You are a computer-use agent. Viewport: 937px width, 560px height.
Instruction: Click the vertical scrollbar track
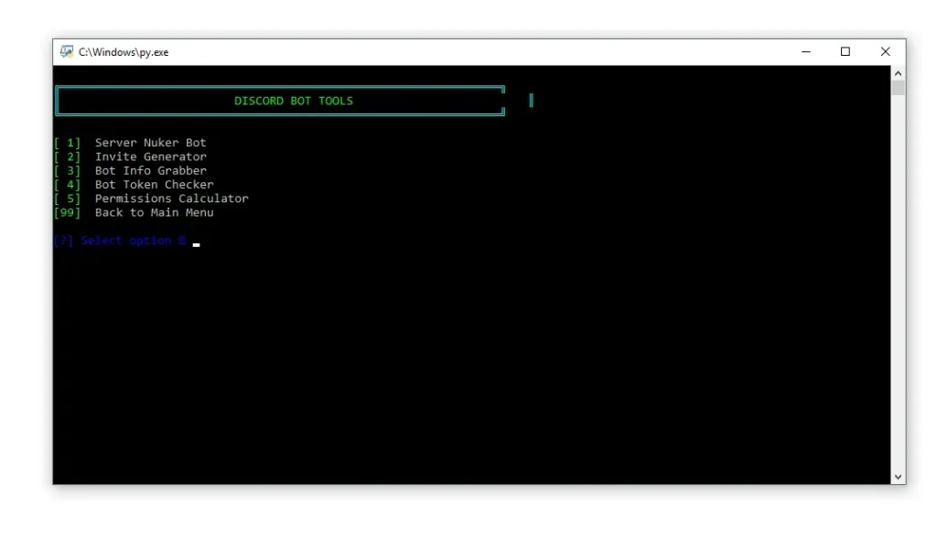coord(899,275)
